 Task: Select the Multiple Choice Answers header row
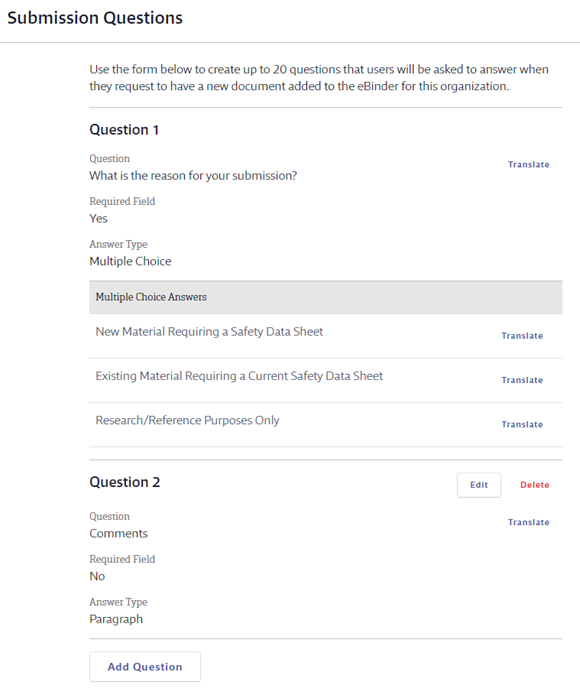click(x=326, y=297)
